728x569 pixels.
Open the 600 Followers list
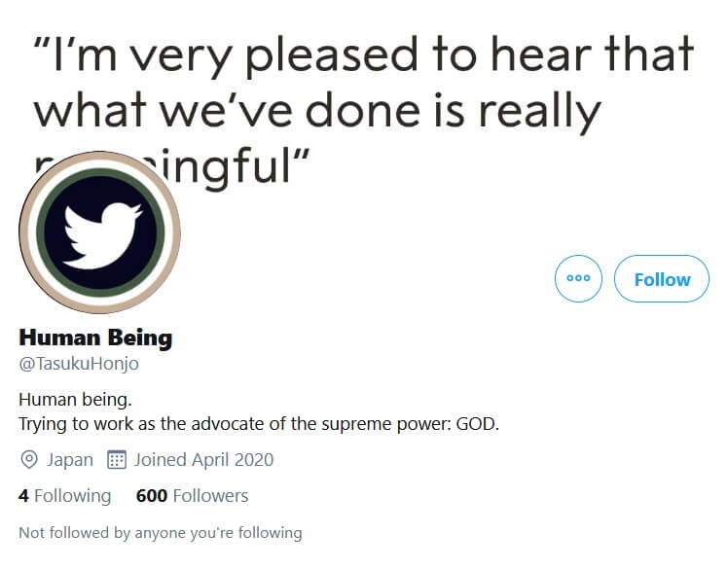[x=192, y=496]
